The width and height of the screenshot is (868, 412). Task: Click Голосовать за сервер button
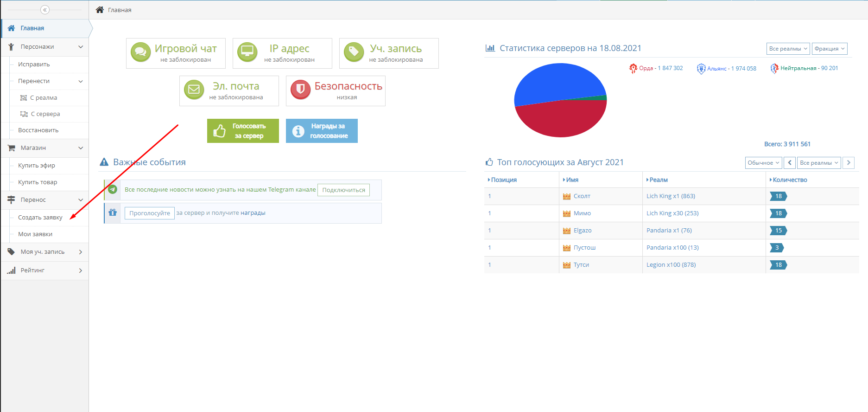click(x=243, y=131)
